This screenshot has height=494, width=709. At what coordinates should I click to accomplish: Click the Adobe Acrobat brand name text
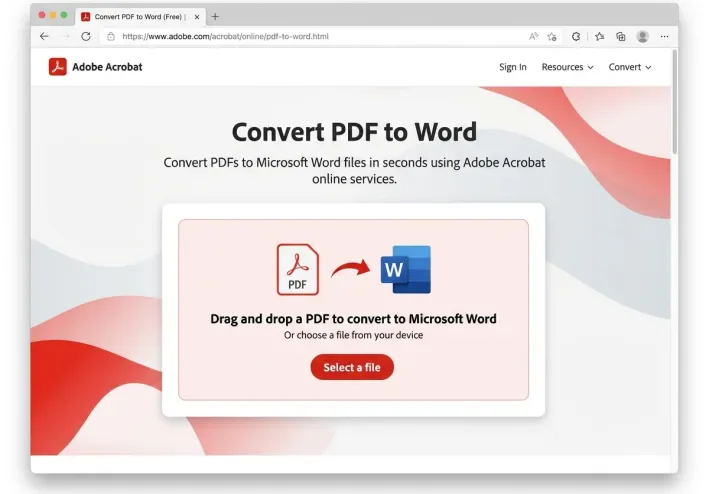[x=107, y=67]
